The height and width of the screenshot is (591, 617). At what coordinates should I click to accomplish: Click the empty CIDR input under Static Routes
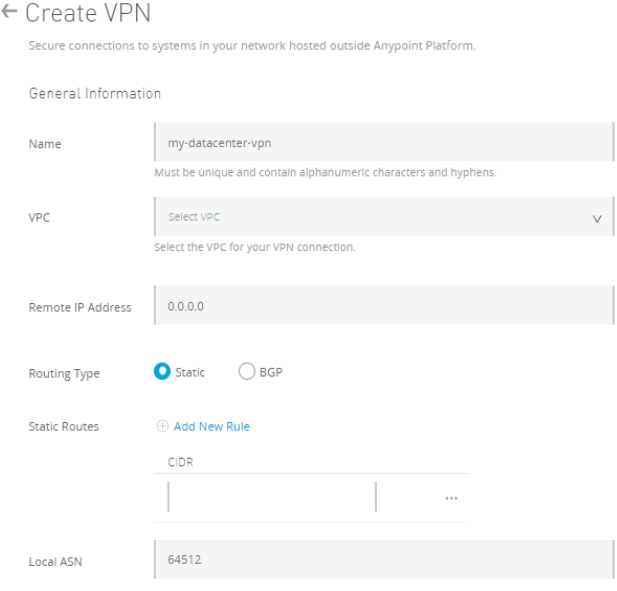tap(271, 497)
